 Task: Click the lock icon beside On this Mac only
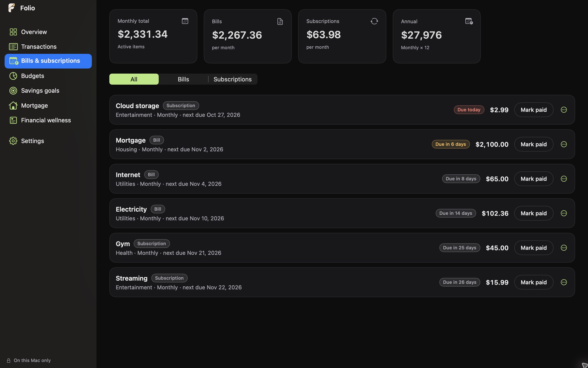(x=8, y=360)
